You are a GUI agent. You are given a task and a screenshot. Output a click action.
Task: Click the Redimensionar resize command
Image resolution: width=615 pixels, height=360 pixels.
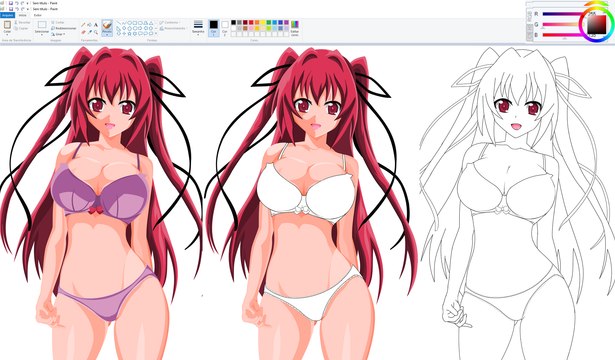click(x=64, y=28)
